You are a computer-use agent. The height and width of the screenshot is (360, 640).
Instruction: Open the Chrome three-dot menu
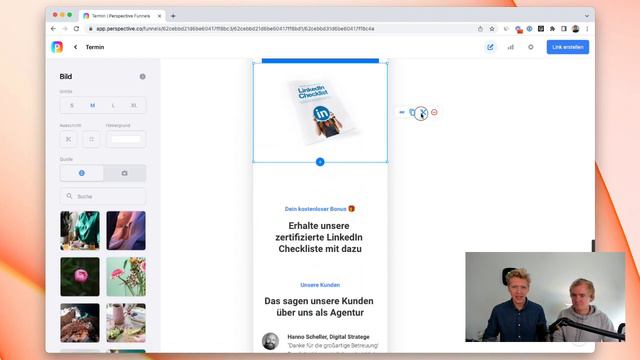[x=587, y=29]
